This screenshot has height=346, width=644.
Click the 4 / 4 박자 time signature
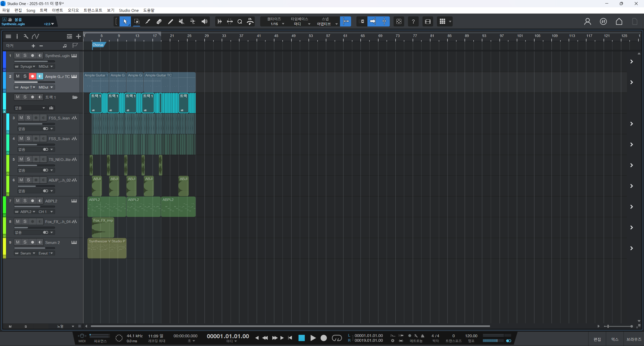click(x=435, y=336)
